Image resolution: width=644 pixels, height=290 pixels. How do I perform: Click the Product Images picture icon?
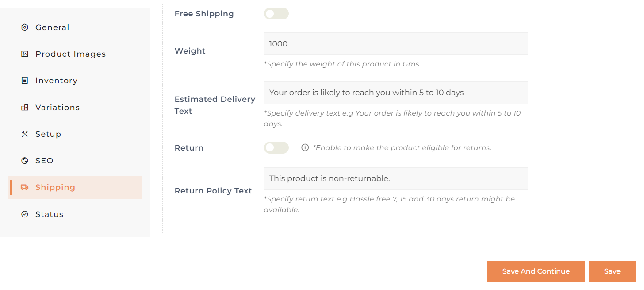coord(25,54)
